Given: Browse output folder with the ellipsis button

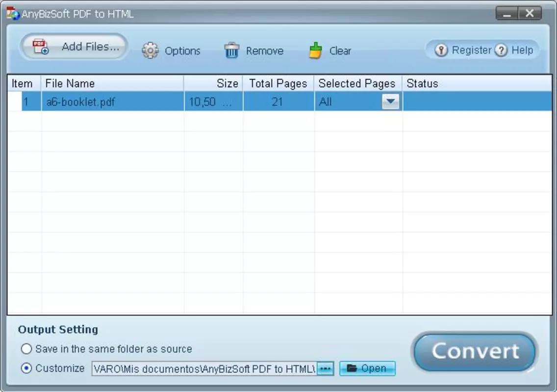Looking at the screenshot, I should coord(326,368).
